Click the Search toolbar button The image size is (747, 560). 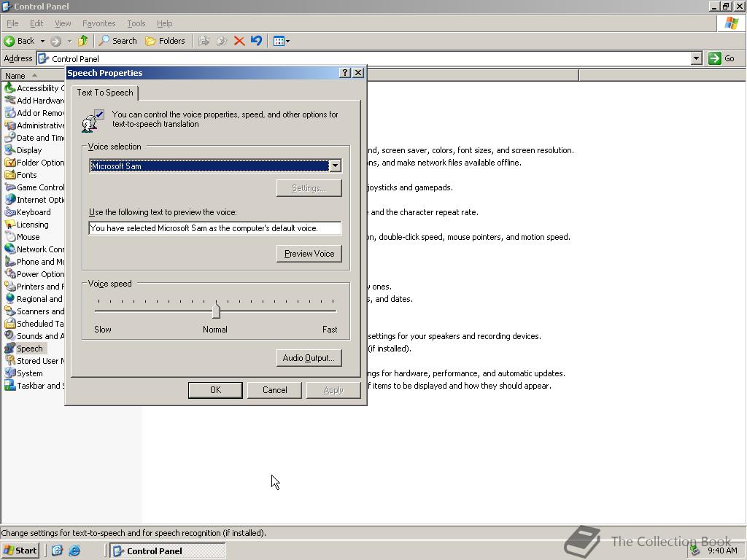(117, 41)
